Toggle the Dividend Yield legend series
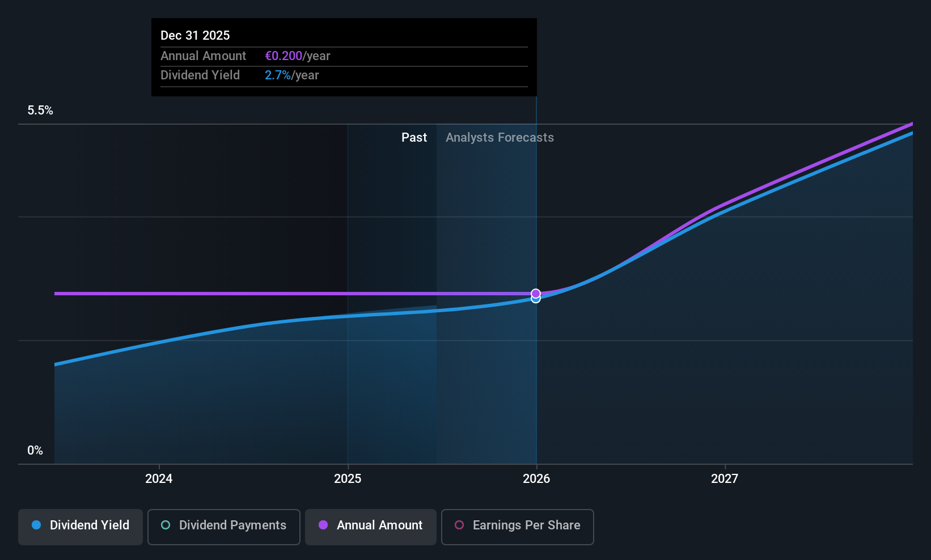Viewport: 931px width, 560px height. pos(81,527)
